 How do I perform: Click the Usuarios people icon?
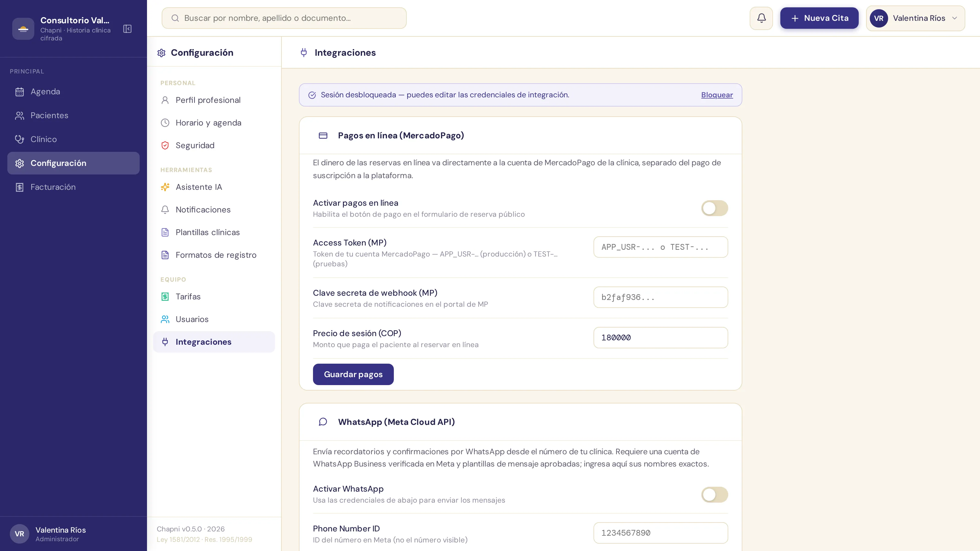(165, 319)
